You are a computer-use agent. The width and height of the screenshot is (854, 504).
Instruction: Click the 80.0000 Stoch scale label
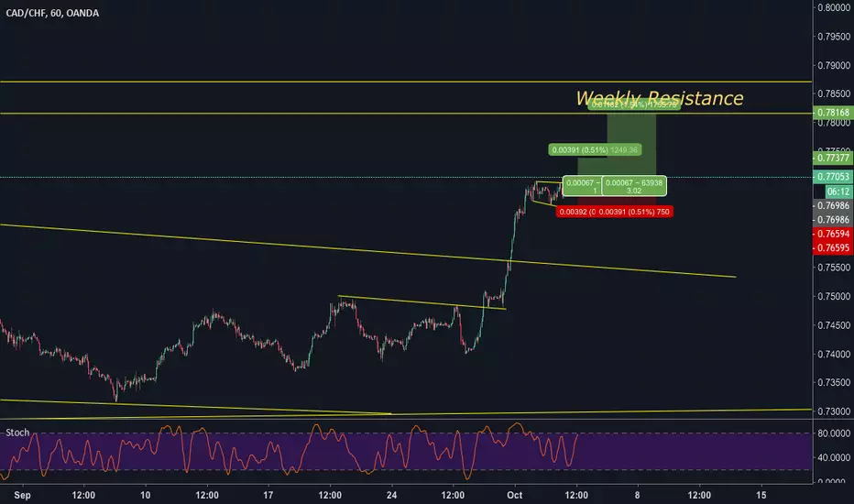(834, 433)
